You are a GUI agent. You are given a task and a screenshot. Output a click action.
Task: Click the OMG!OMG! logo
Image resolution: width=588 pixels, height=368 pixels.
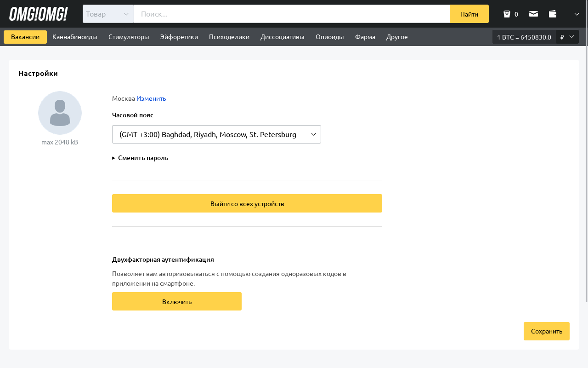coord(39,14)
